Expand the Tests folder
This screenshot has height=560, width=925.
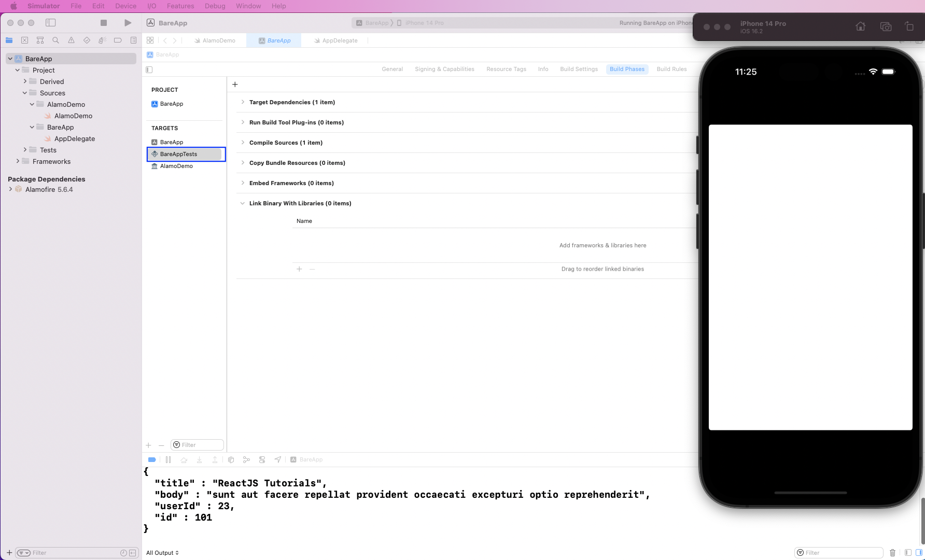25,150
